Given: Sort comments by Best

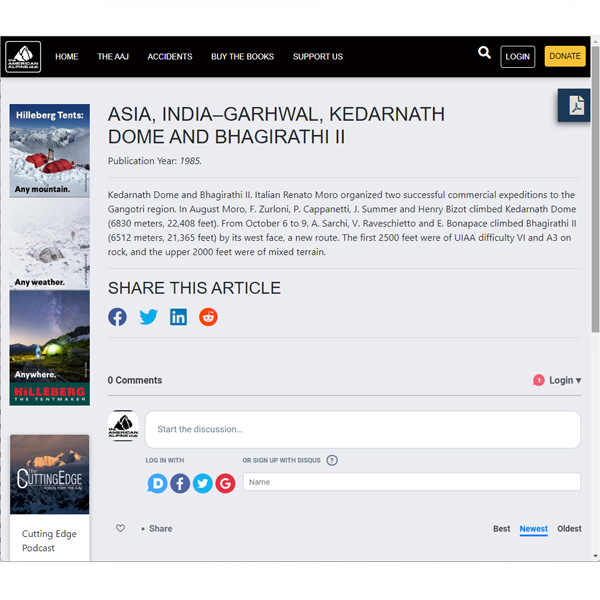Looking at the screenshot, I should pyautogui.click(x=501, y=529).
